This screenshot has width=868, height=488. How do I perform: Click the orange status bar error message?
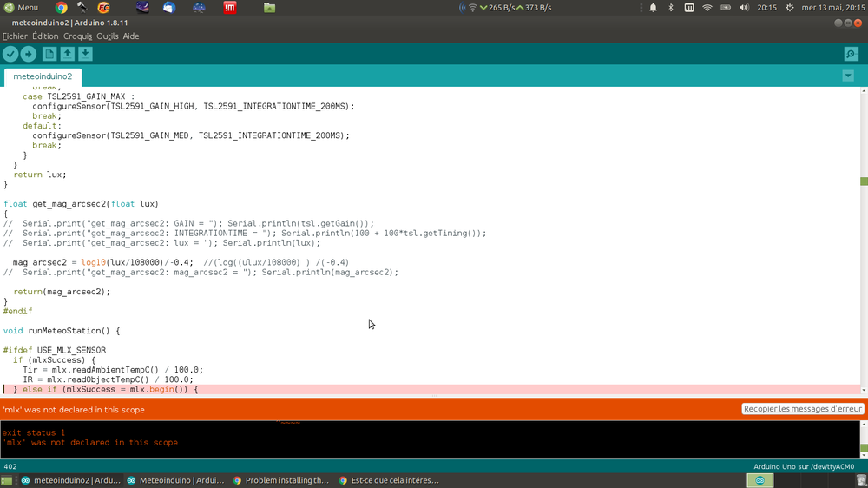(74, 410)
